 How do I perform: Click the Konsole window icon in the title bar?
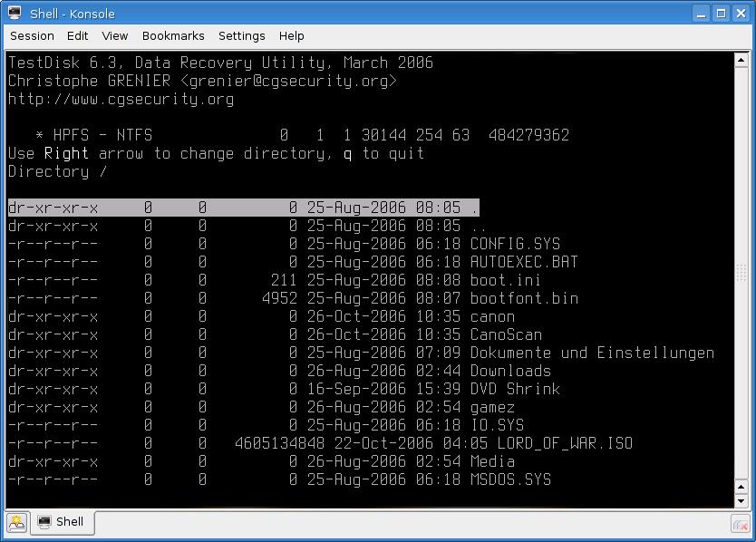click(15, 13)
